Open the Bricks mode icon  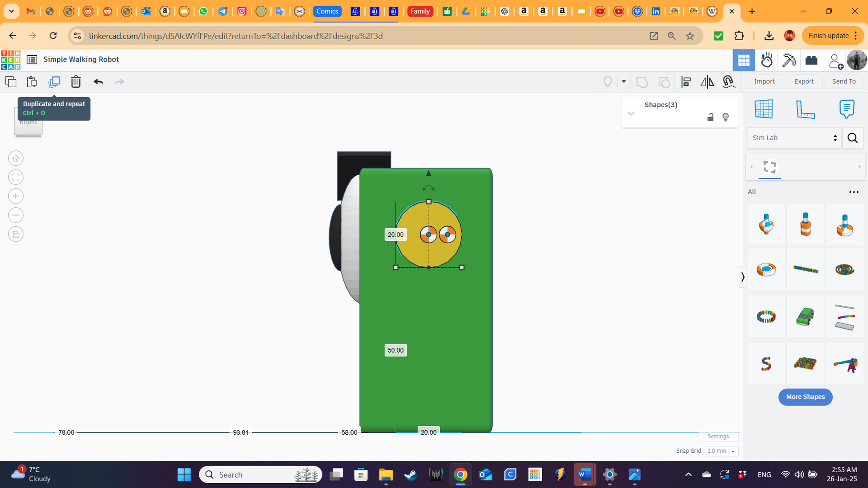tap(811, 60)
